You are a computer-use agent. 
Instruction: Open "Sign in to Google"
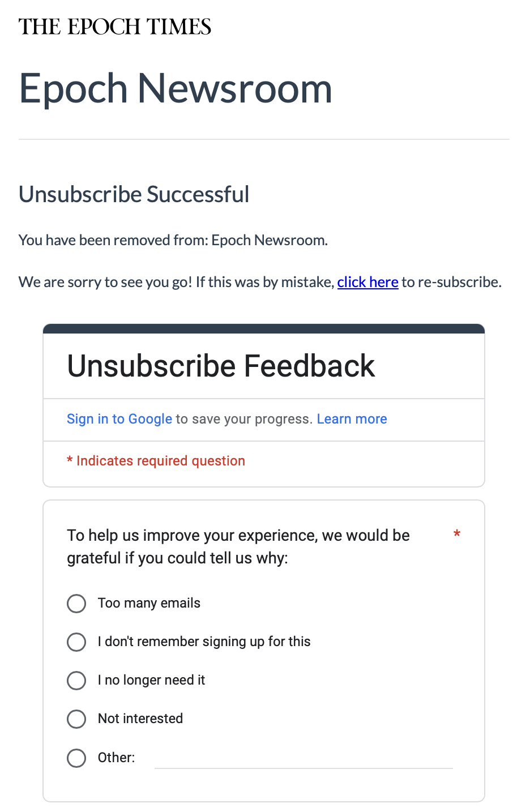point(119,419)
